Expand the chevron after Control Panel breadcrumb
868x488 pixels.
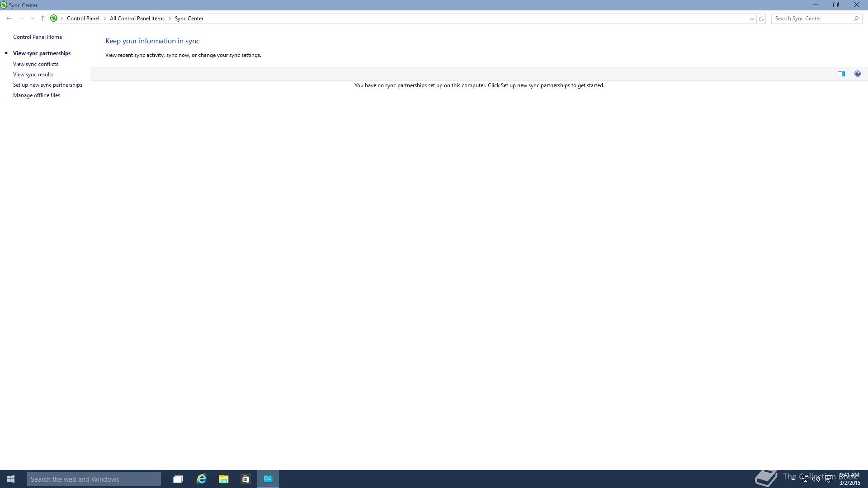104,19
